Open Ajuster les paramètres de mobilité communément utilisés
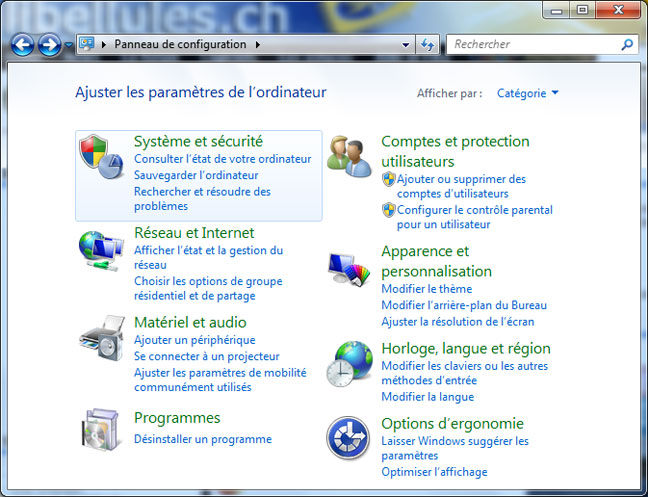The width and height of the screenshot is (648, 497). click(x=220, y=380)
